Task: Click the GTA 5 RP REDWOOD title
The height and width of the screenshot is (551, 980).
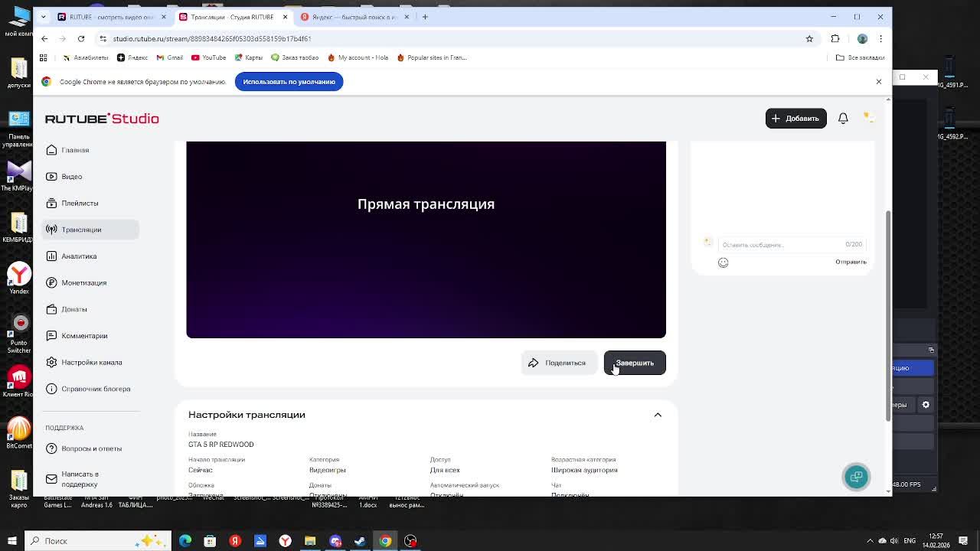Action: coord(220,445)
